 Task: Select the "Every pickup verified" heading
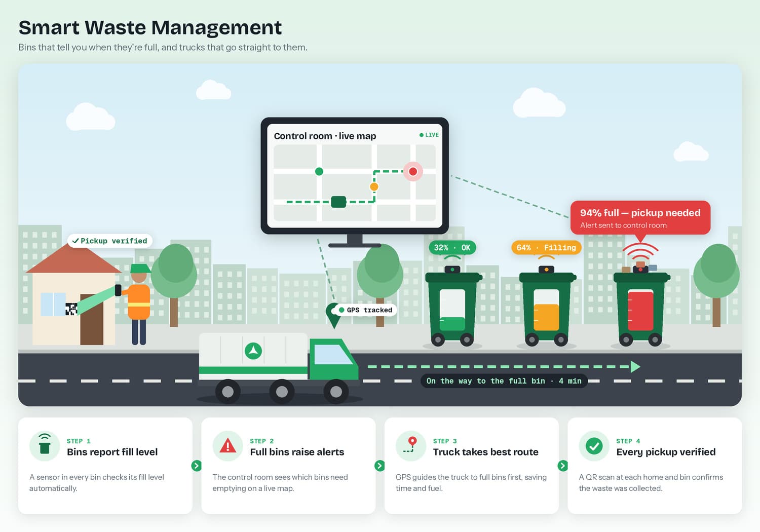pos(666,452)
